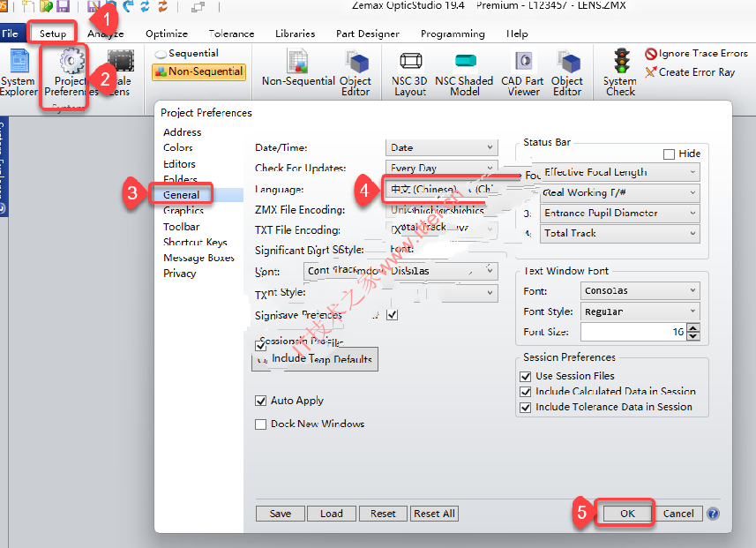756x548 pixels.
Task: Select Toolbar in preferences list
Action: point(182,227)
